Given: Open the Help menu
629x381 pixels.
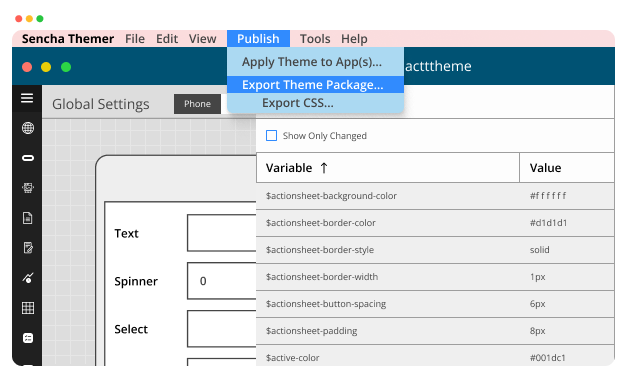Looking at the screenshot, I should click(x=354, y=39).
